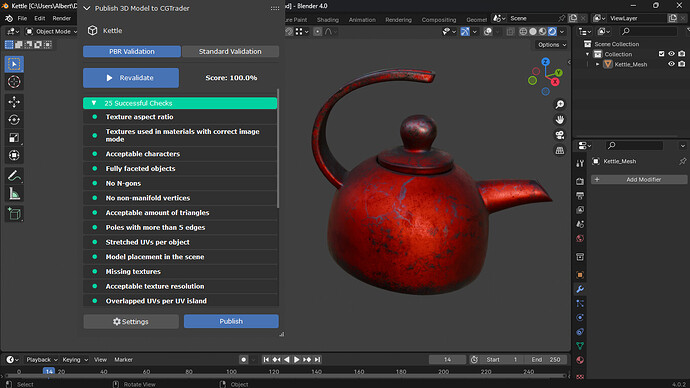This screenshot has height=388, width=690.
Task: Select the Select Box tool
Action: [14, 64]
